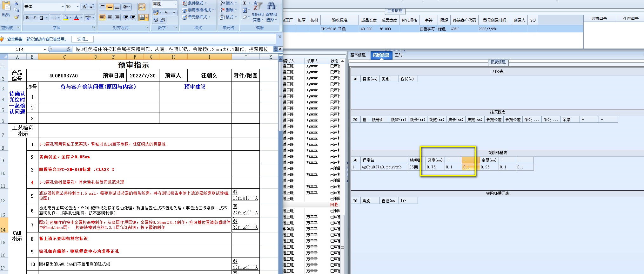
Task: Click the decrease font size icon
Action: (91, 7)
